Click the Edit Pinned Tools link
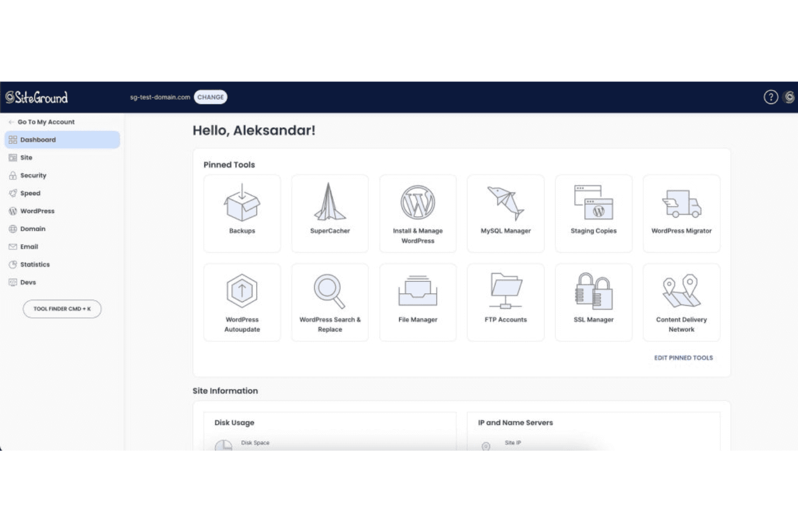This screenshot has width=798, height=532. (x=683, y=358)
